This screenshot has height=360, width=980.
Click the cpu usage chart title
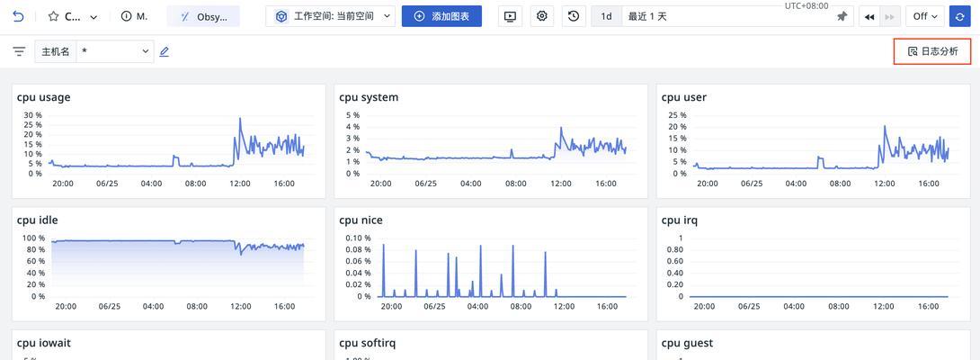[44, 97]
